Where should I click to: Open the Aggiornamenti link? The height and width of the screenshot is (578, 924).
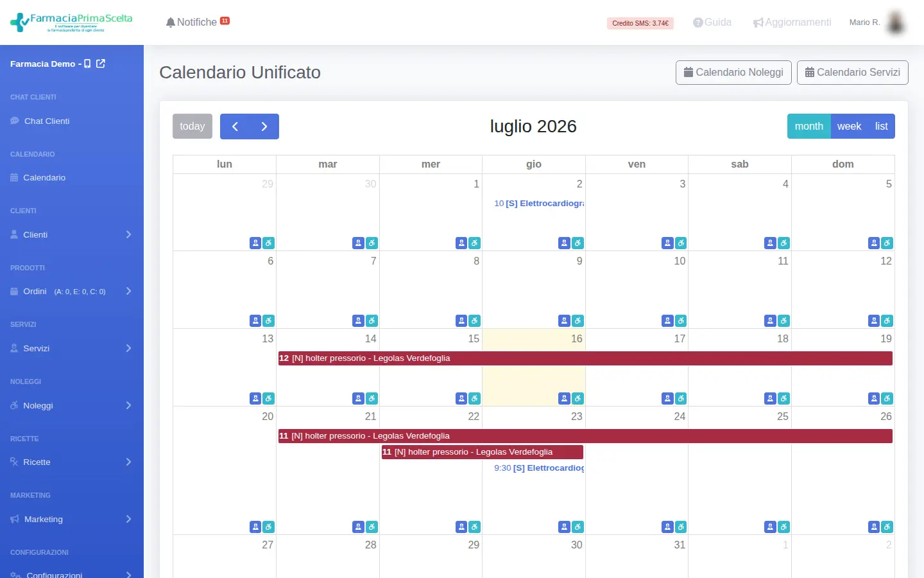(x=792, y=22)
